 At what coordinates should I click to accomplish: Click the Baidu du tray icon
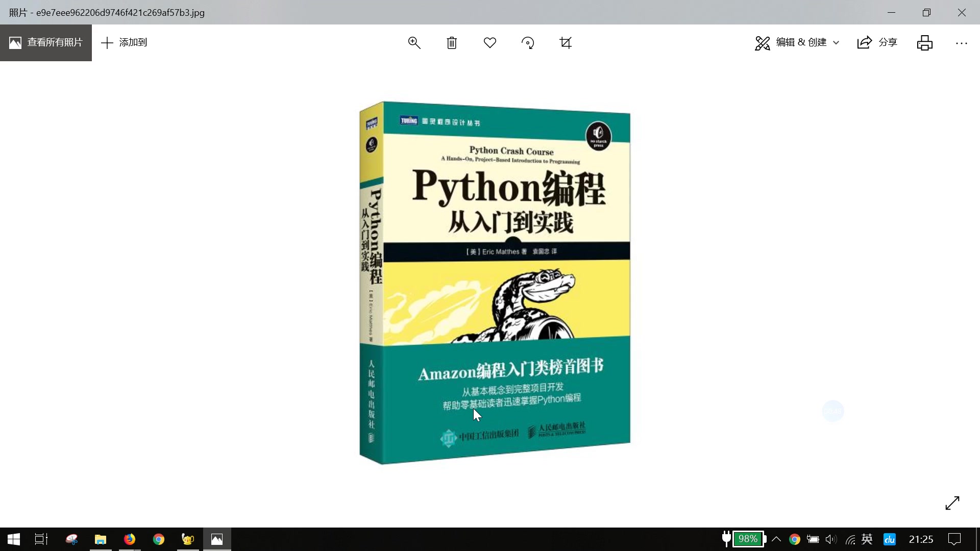890,539
